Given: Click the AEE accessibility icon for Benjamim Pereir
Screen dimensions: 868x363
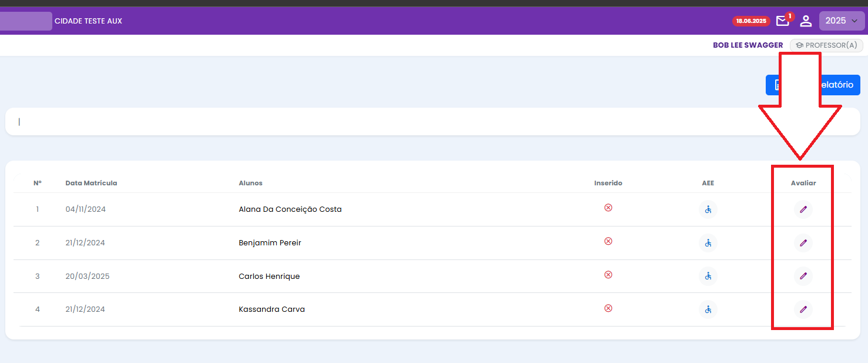Looking at the screenshot, I should click(708, 242).
